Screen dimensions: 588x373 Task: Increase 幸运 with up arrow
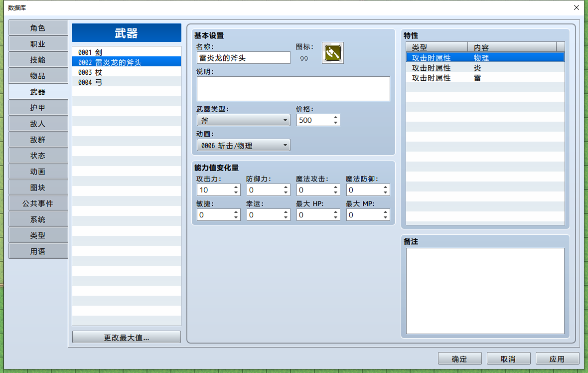click(x=286, y=212)
